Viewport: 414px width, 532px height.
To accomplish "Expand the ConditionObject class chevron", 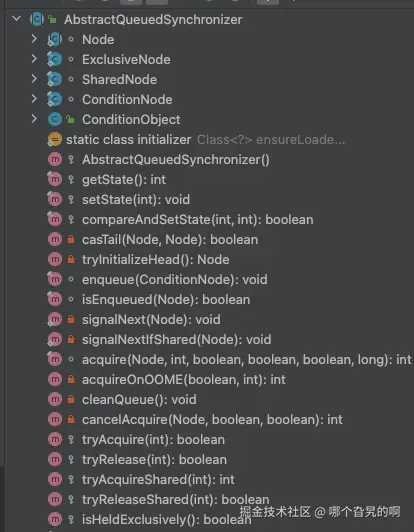I will tap(34, 119).
